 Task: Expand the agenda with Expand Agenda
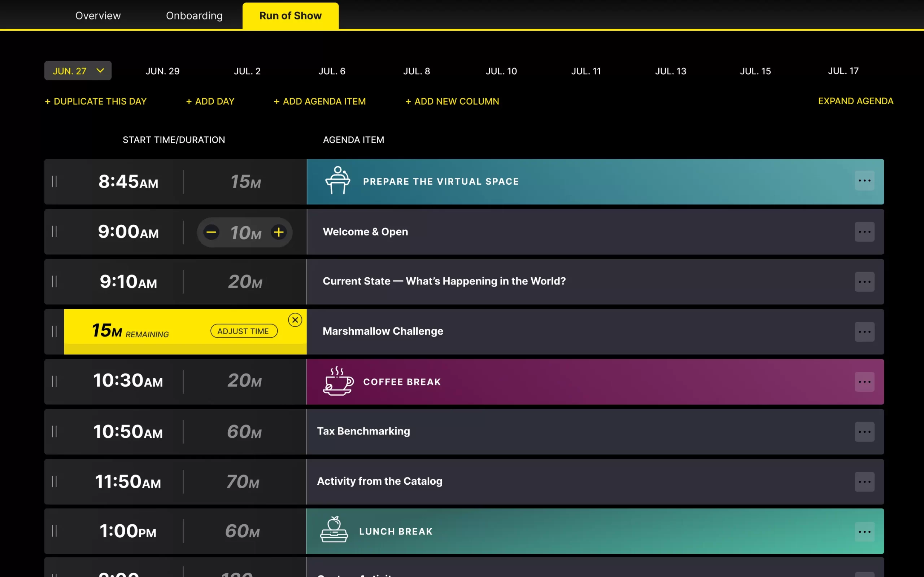point(855,101)
